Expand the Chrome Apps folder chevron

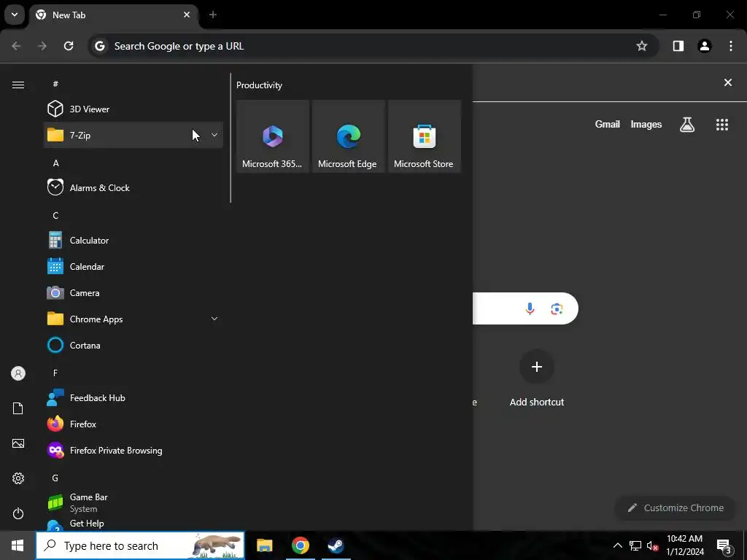click(x=214, y=319)
